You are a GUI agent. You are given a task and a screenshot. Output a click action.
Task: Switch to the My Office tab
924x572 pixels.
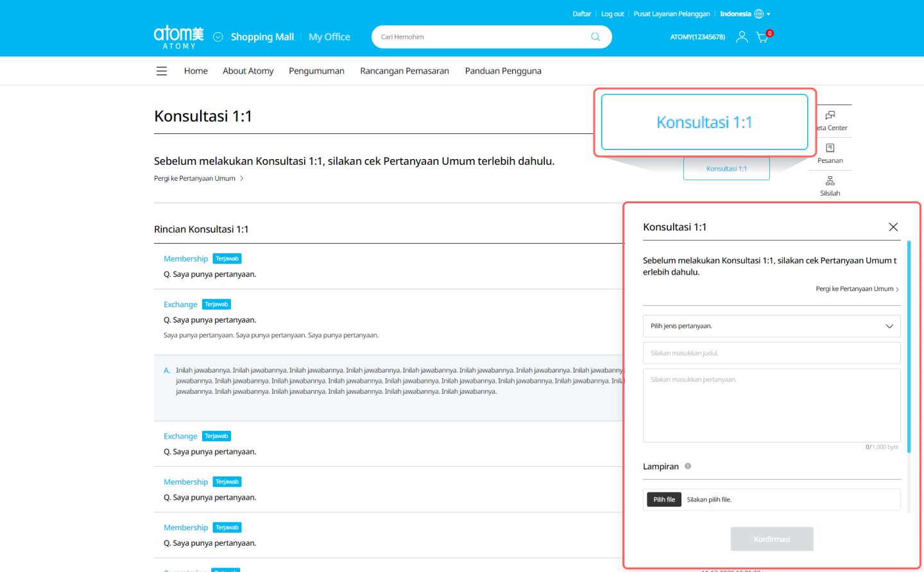click(x=329, y=37)
